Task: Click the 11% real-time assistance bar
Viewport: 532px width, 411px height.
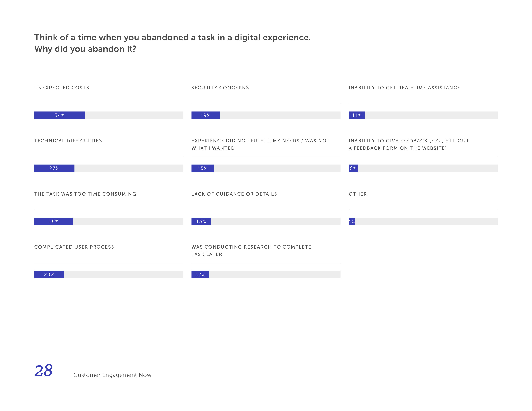Action: (357, 115)
